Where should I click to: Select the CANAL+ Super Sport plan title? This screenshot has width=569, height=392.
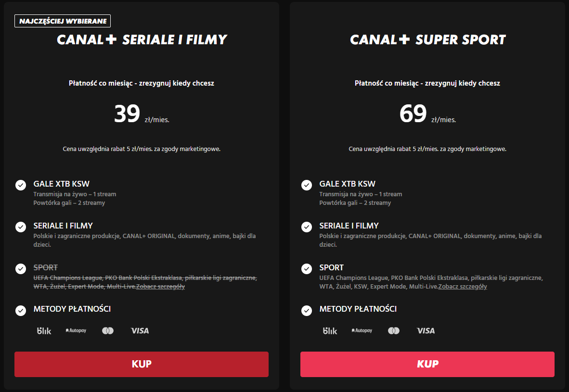coord(428,40)
